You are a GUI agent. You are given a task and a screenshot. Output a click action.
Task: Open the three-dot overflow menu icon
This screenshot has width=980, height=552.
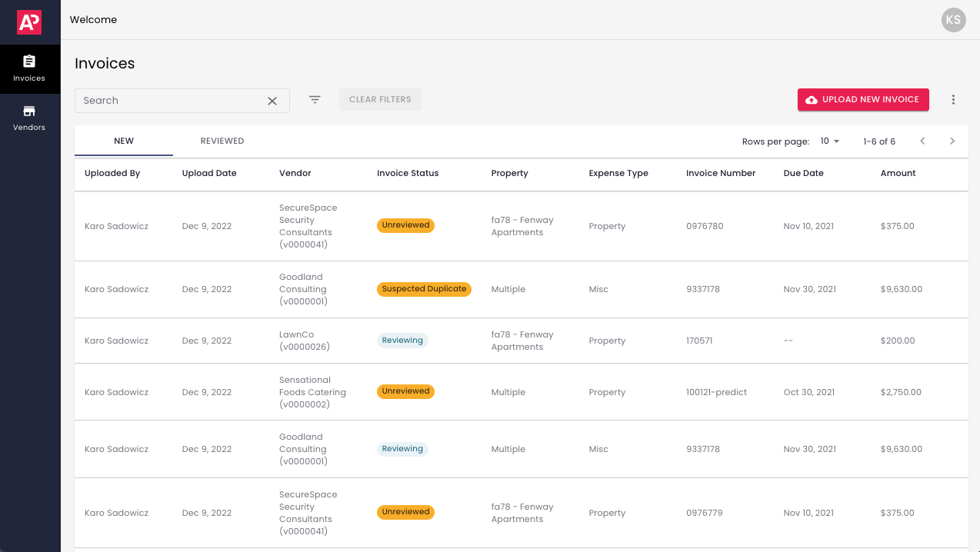(x=953, y=99)
